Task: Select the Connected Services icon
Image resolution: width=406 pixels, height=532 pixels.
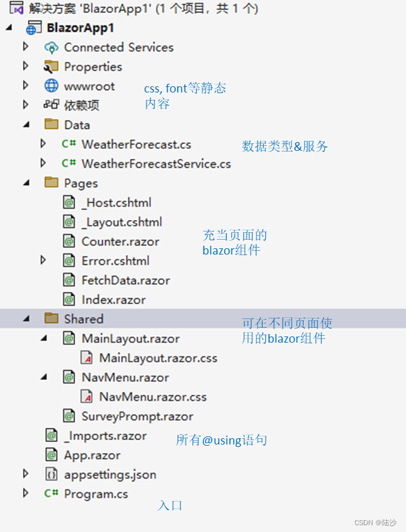Action: click(x=52, y=47)
